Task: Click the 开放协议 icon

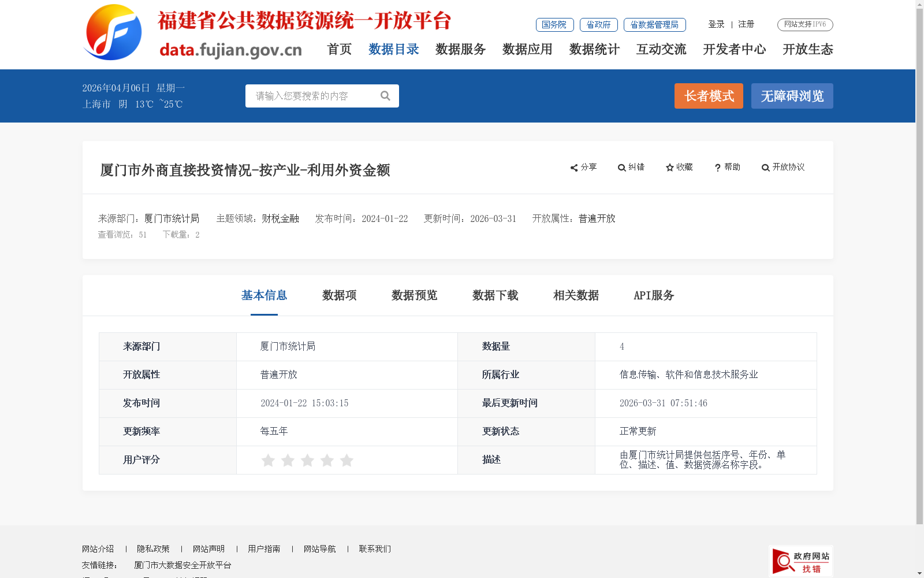Action: [765, 168]
